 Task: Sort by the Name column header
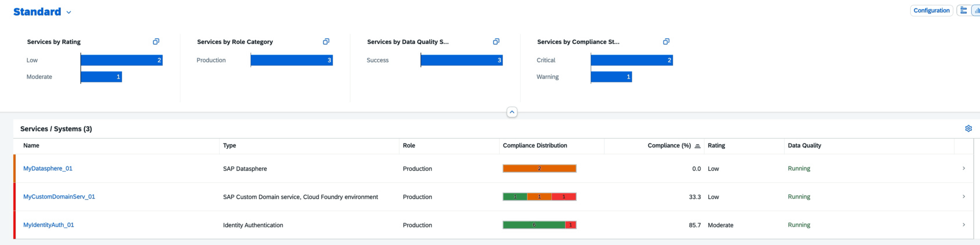click(x=32, y=146)
